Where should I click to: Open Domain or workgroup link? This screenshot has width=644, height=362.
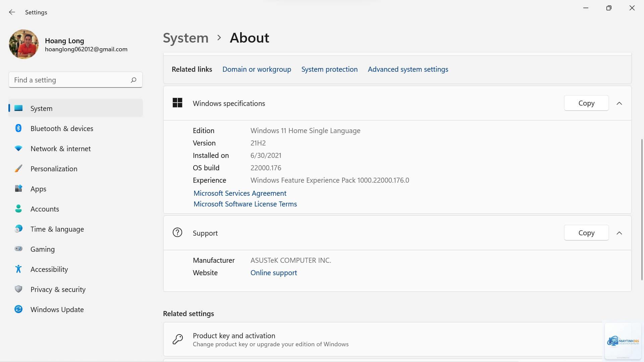point(257,69)
